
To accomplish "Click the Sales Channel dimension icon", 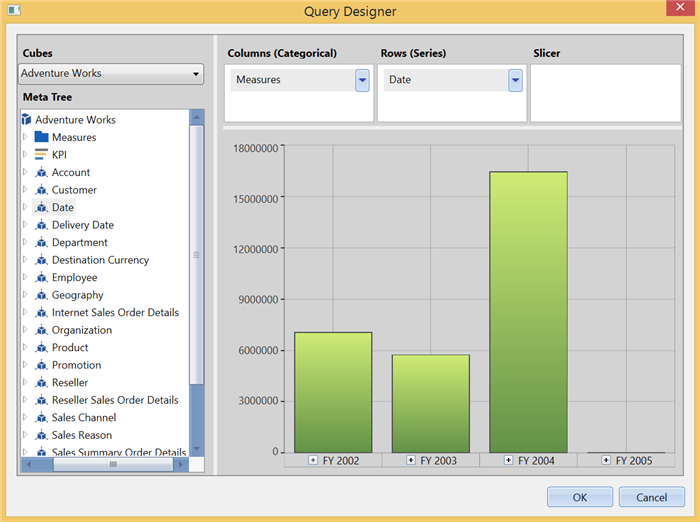I will 42,418.
